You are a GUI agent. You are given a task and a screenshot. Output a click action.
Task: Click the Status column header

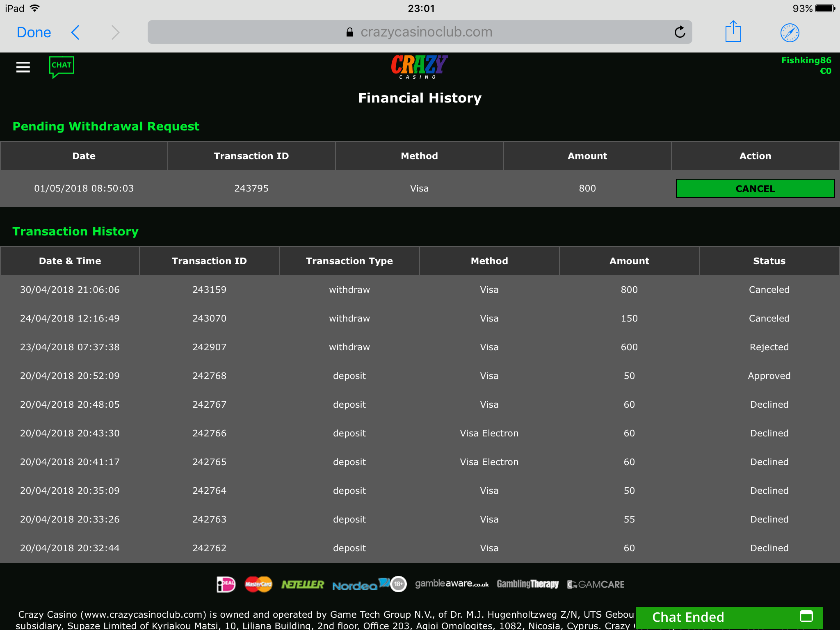tap(769, 261)
